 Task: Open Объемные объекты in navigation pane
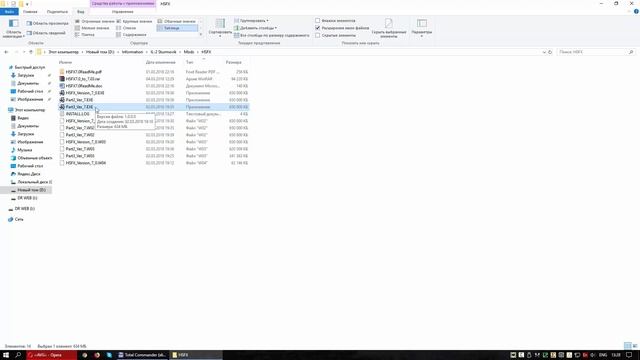pos(34,158)
